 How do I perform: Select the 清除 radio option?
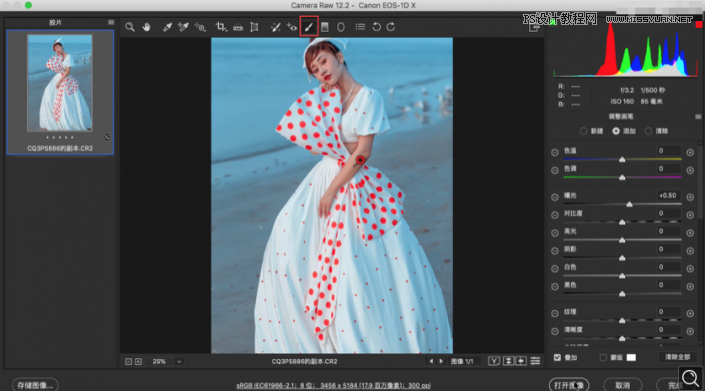pos(648,131)
